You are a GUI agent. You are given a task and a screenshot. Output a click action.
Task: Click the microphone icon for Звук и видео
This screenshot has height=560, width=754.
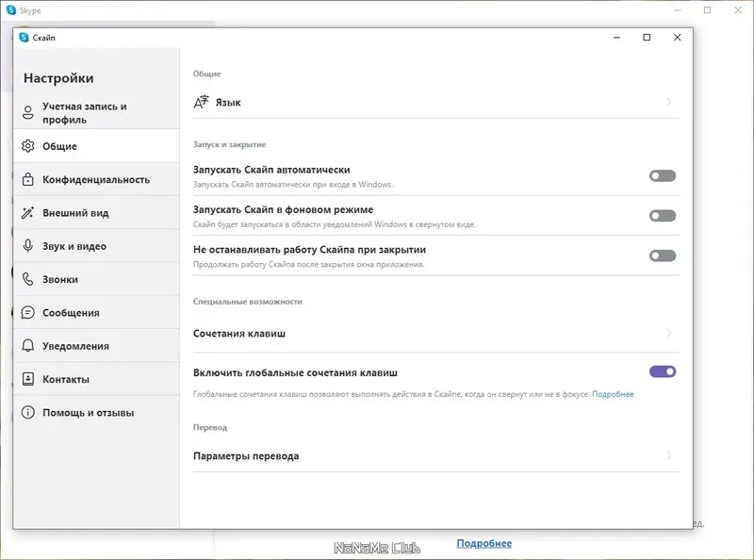point(27,246)
